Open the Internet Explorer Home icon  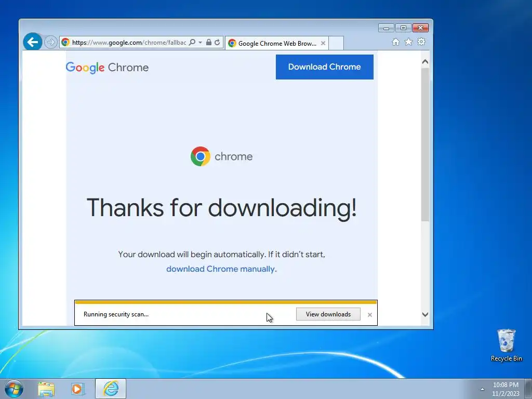395,42
